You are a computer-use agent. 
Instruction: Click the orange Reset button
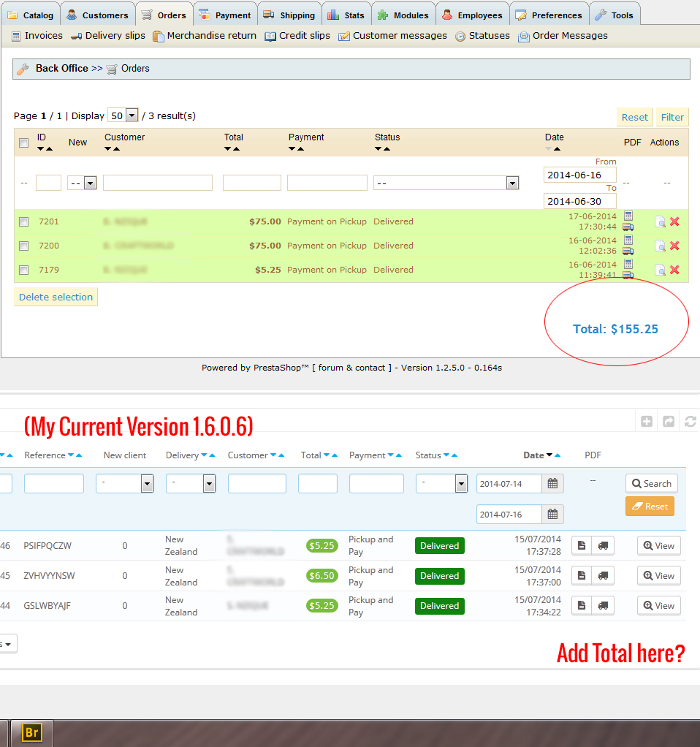[x=650, y=507]
